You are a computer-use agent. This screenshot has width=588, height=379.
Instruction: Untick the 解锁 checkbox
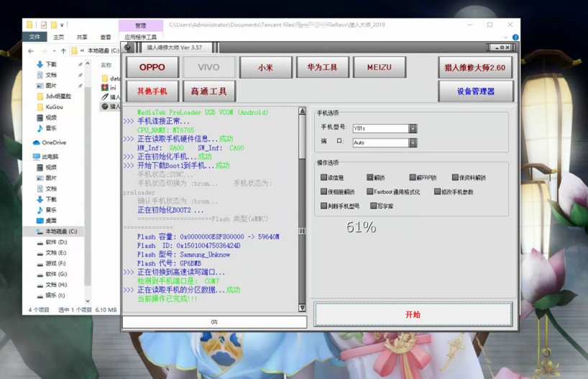[x=369, y=177]
